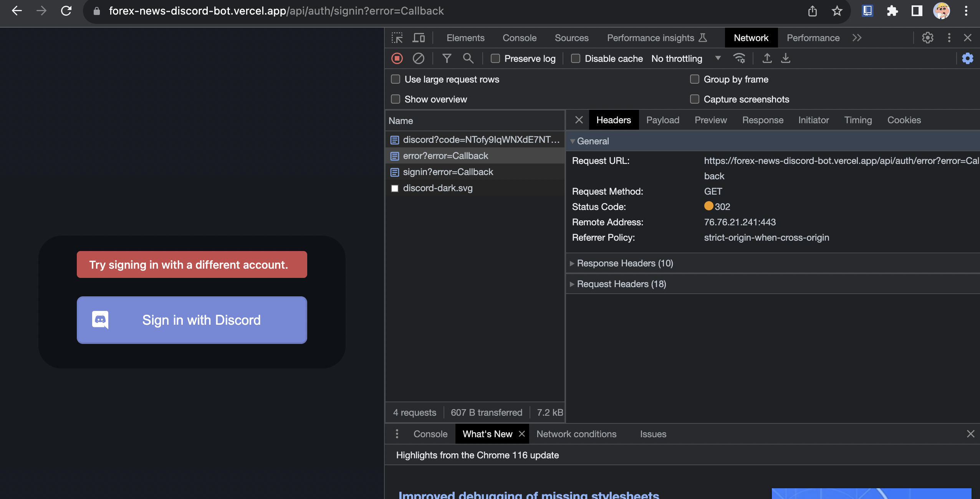The image size is (980, 499).
Task: Toggle the device toolbar
Action: tap(419, 38)
